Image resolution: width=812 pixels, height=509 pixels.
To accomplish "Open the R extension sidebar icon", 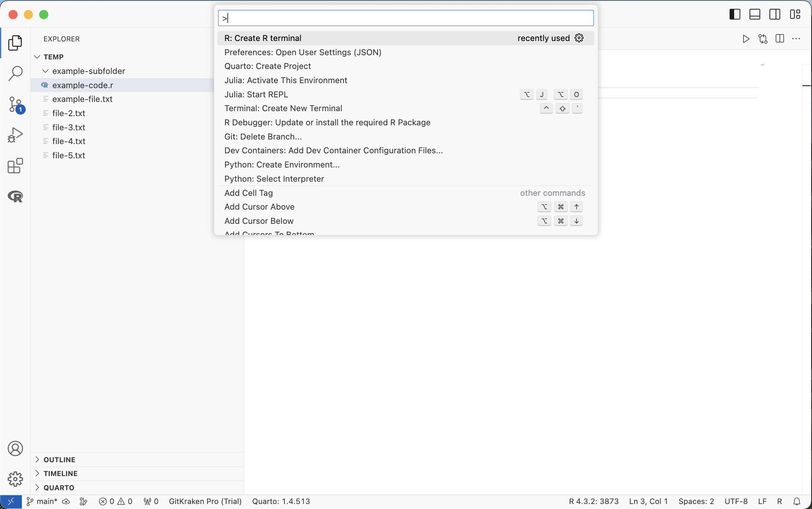I will tap(15, 197).
